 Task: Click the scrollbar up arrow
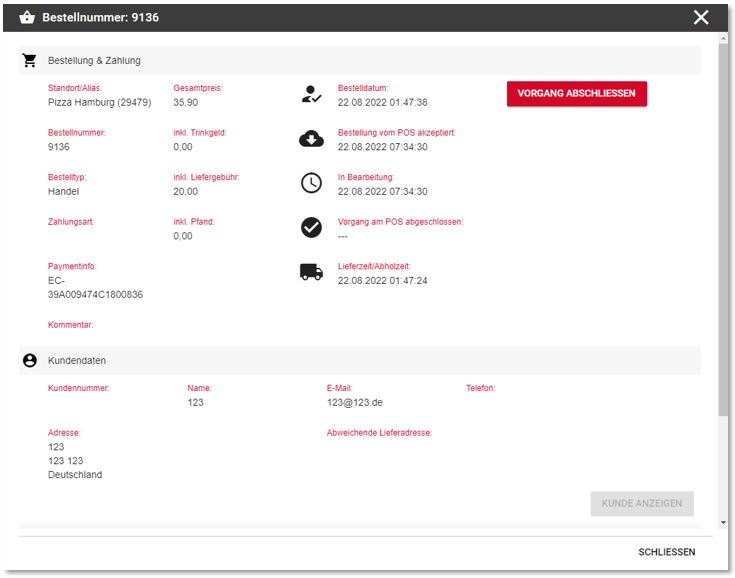pyautogui.click(x=723, y=38)
